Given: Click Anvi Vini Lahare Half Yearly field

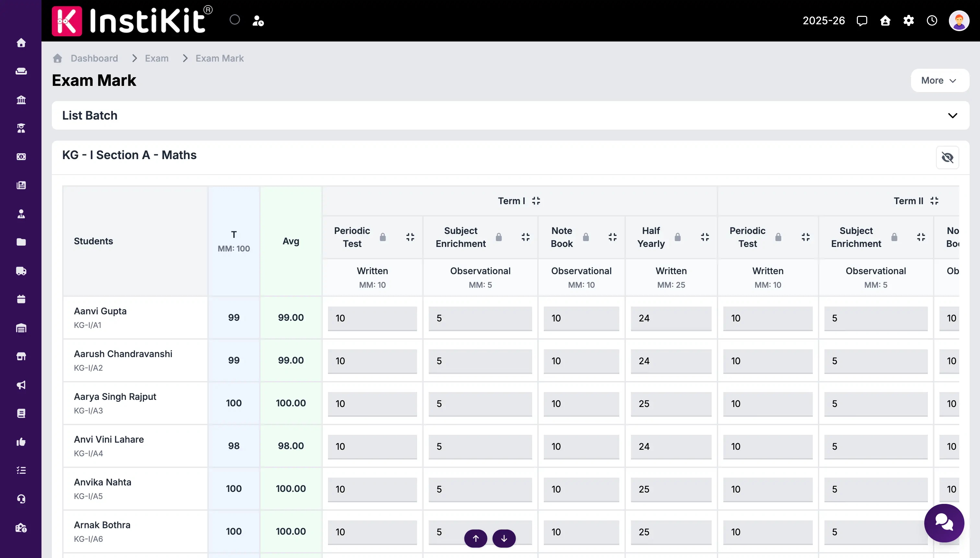Looking at the screenshot, I should tap(671, 447).
